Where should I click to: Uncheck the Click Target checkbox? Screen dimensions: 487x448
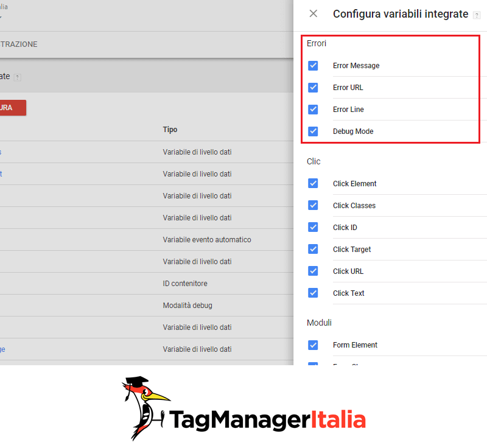point(313,249)
